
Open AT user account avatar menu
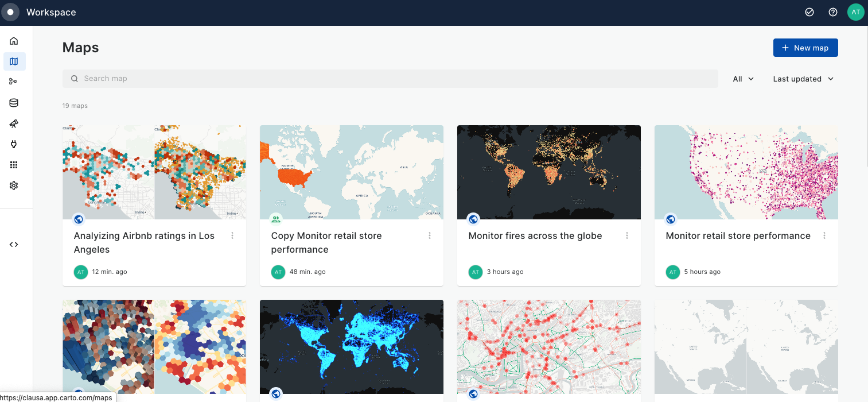tap(855, 12)
